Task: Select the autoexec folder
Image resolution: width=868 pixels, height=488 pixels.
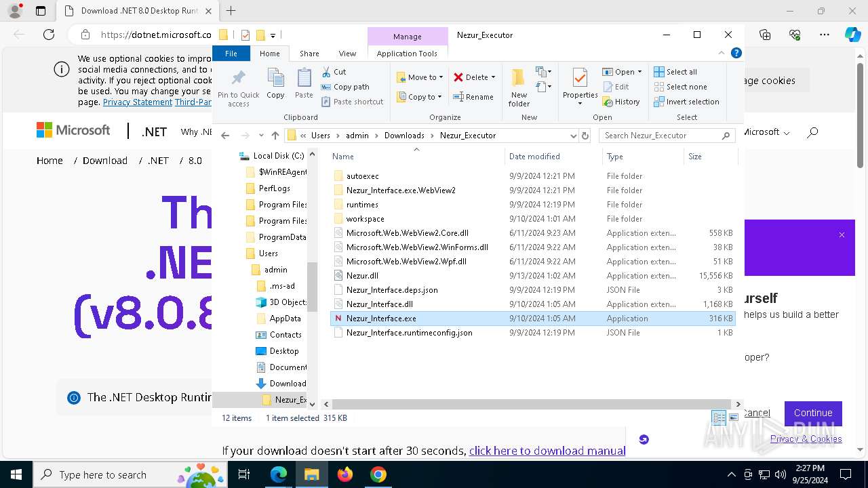Action: click(x=362, y=176)
